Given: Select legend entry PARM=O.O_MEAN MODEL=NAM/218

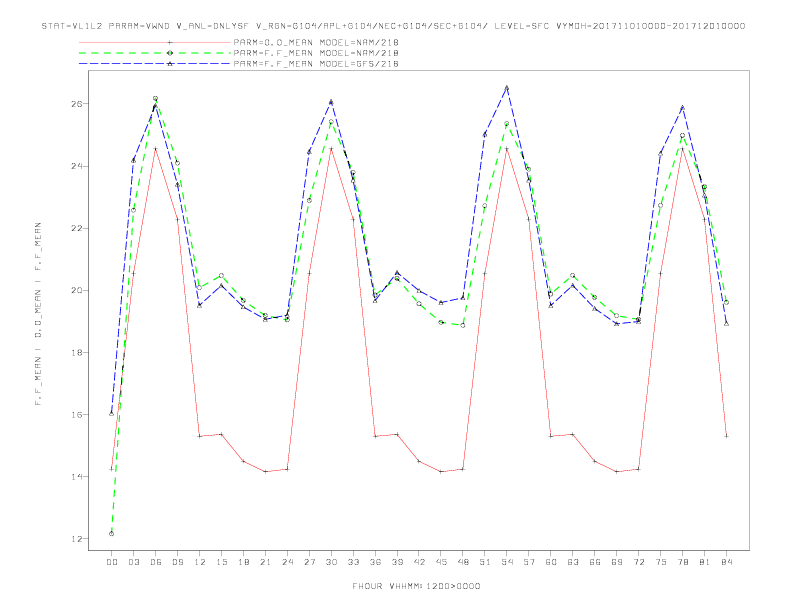Looking at the screenshot, I should click(x=316, y=42).
